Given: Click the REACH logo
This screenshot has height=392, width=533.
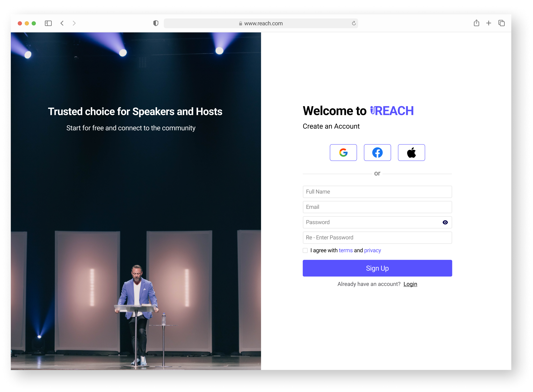Looking at the screenshot, I should (x=392, y=111).
